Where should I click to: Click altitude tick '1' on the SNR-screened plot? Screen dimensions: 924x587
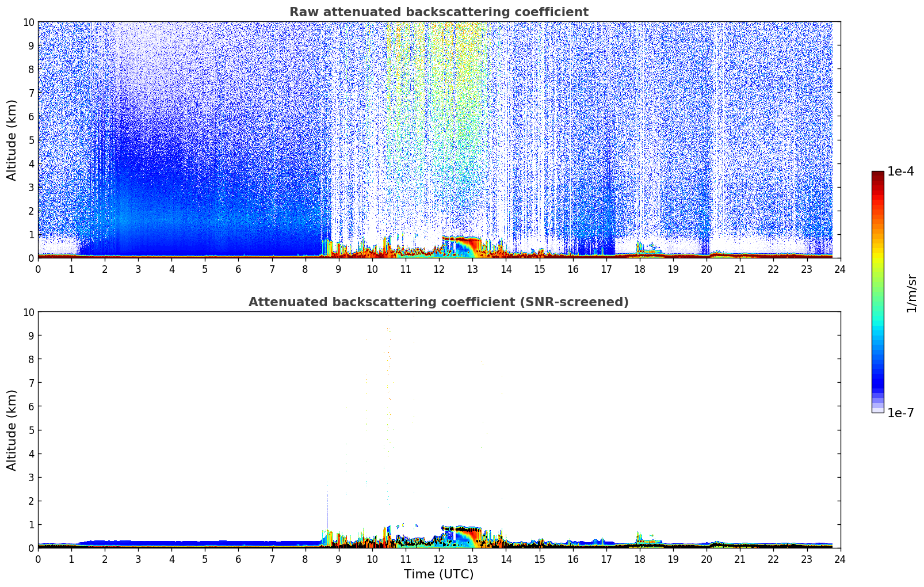pos(31,524)
